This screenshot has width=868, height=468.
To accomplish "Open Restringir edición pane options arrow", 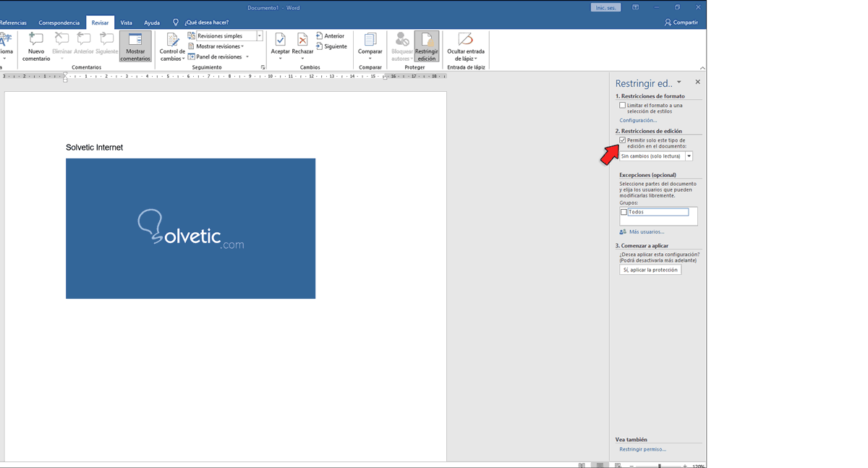I will (679, 82).
